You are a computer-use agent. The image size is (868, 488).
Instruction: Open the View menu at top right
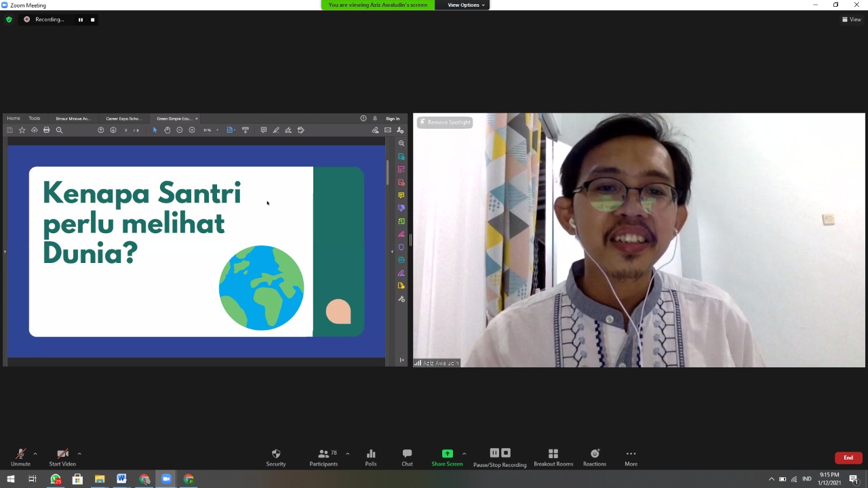(851, 20)
